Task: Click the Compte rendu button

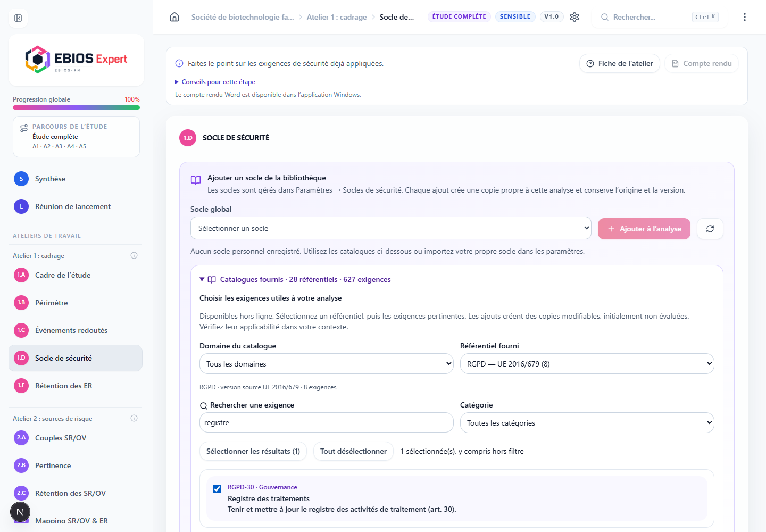Action: pyautogui.click(x=702, y=63)
